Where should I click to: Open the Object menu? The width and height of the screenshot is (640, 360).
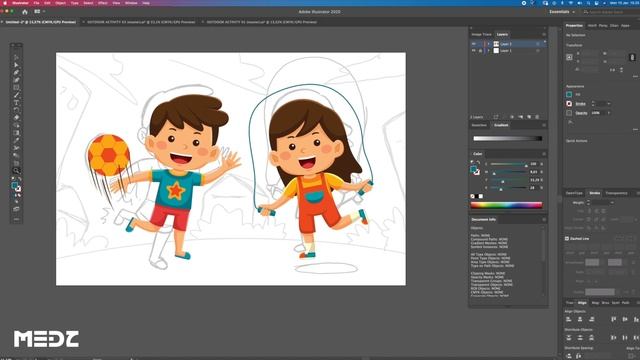(x=60, y=3)
